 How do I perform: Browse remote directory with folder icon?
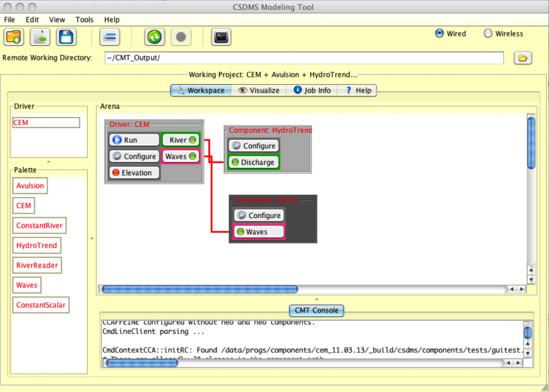pyautogui.click(x=522, y=58)
